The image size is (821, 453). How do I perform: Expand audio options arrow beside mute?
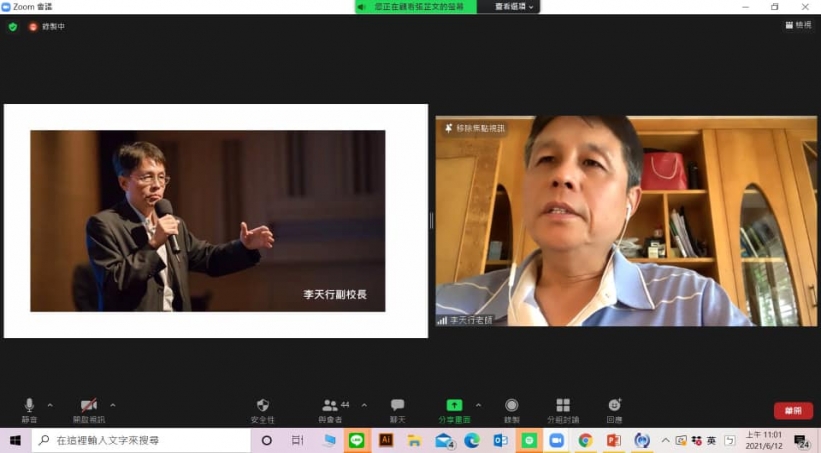coord(50,405)
